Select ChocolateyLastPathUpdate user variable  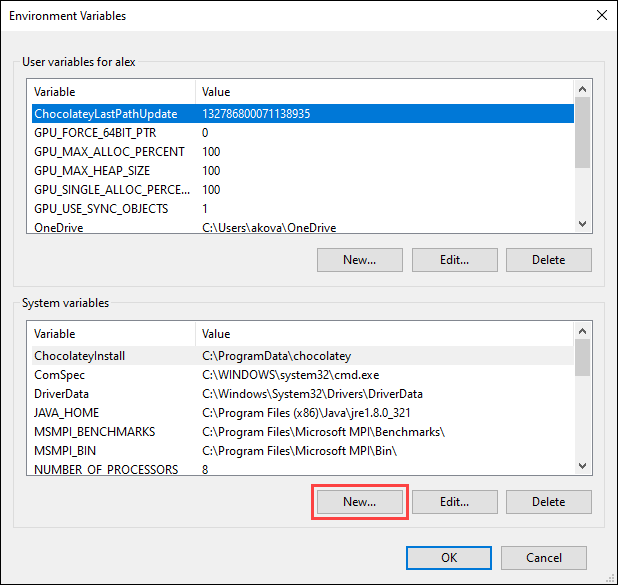pos(105,114)
